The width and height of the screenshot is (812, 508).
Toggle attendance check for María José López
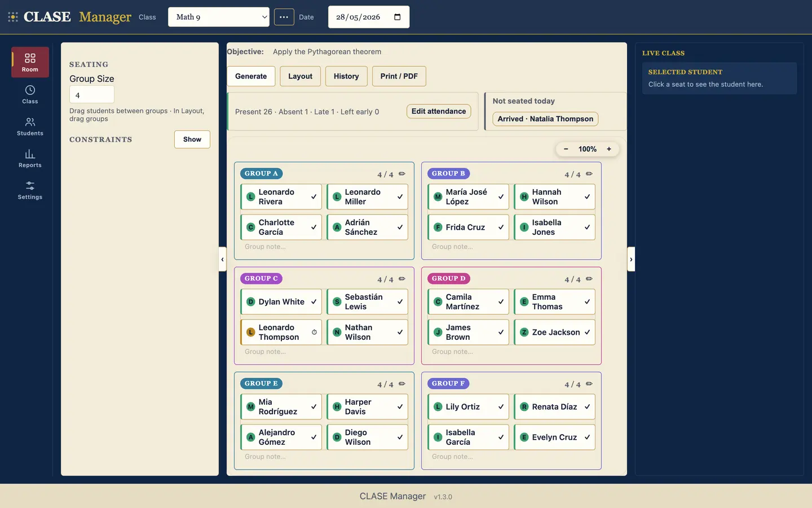(501, 197)
